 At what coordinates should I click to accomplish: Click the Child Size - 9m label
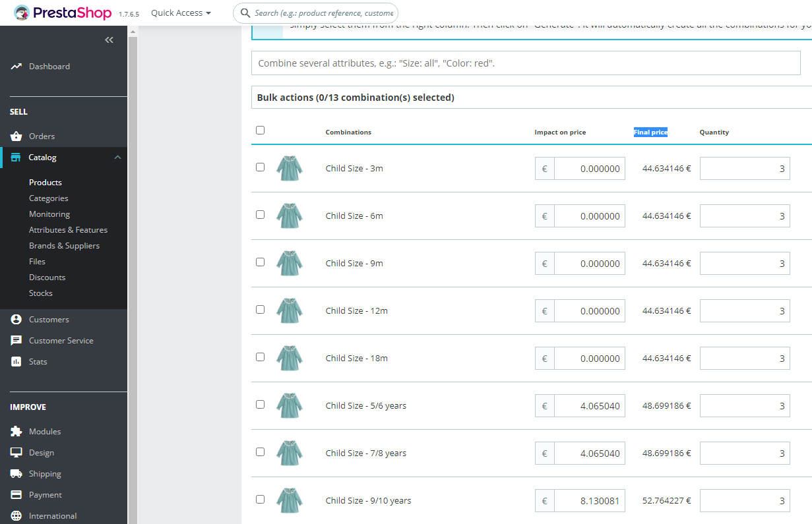pos(354,264)
